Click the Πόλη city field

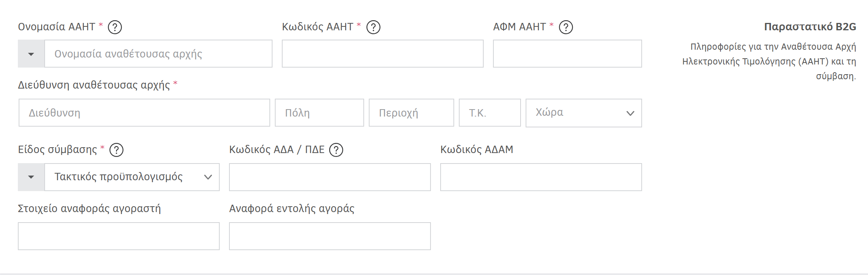(319, 113)
